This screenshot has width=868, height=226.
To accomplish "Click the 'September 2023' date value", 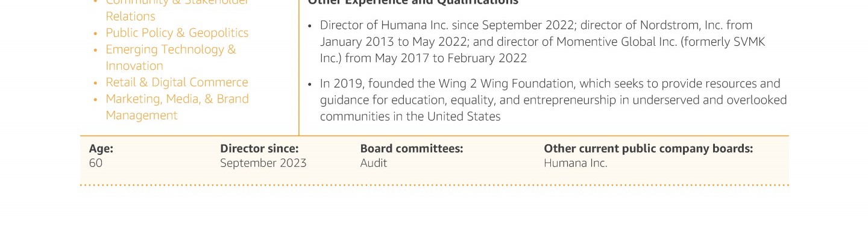I will pyautogui.click(x=263, y=163).
